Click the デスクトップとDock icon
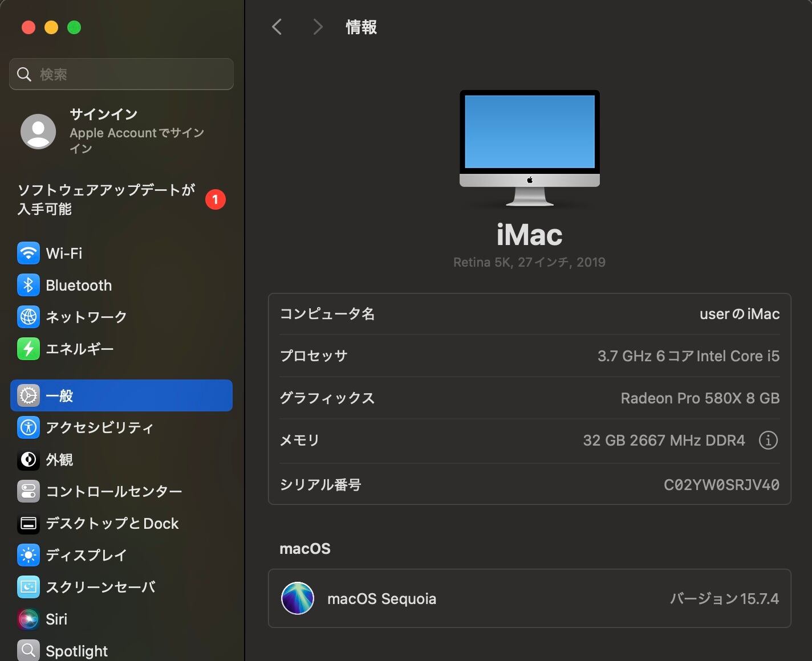The width and height of the screenshot is (812, 661). click(29, 523)
